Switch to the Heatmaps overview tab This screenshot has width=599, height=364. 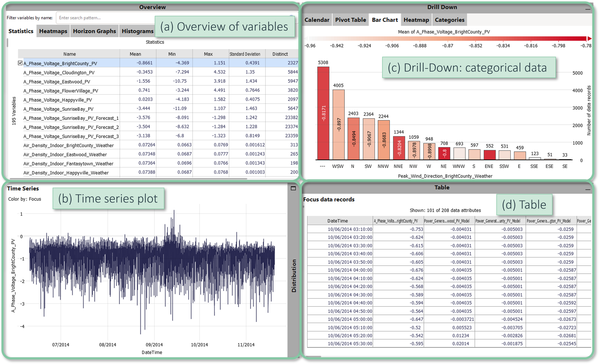(x=53, y=31)
